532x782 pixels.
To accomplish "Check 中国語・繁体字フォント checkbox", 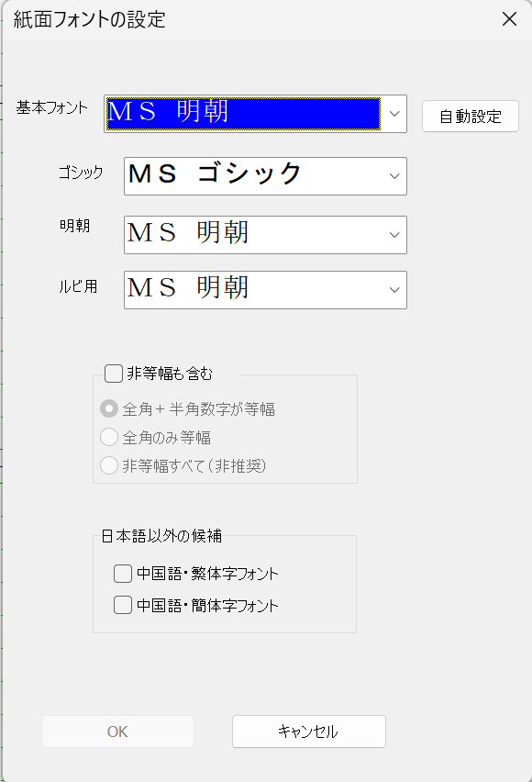I will pos(123,574).
